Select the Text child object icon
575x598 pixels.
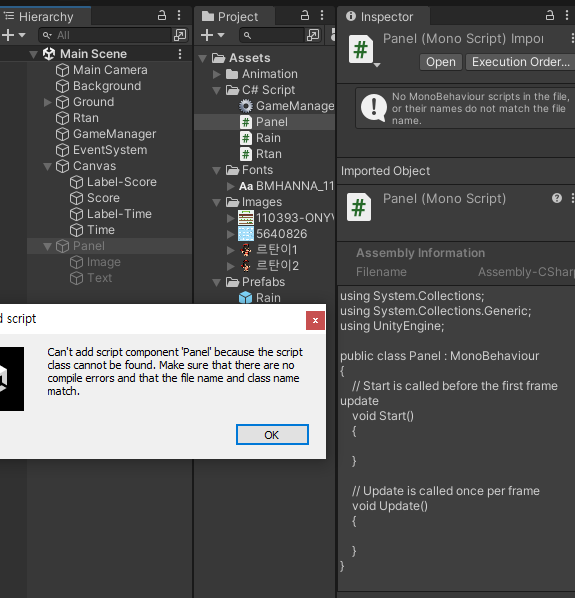tap(76, 278)
